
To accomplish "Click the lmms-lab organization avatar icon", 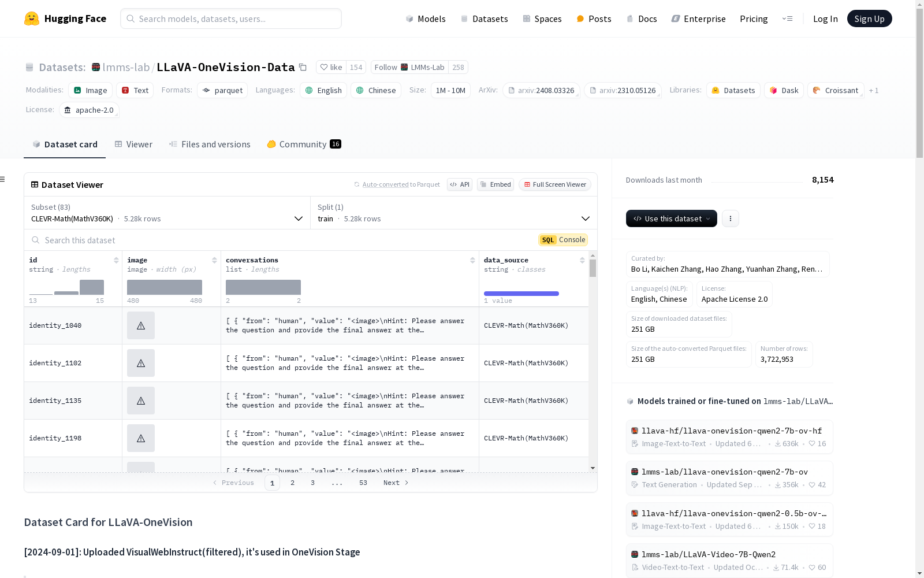I will [x=96, y=67].
